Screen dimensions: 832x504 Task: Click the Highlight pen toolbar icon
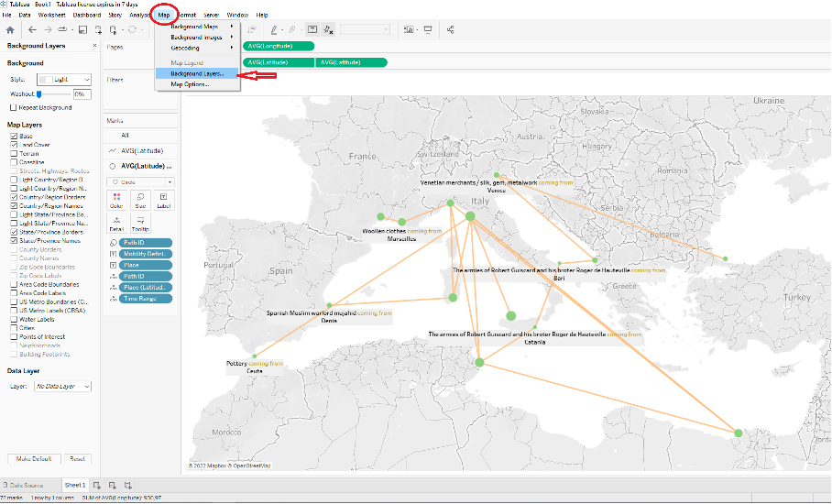(274, 30)
